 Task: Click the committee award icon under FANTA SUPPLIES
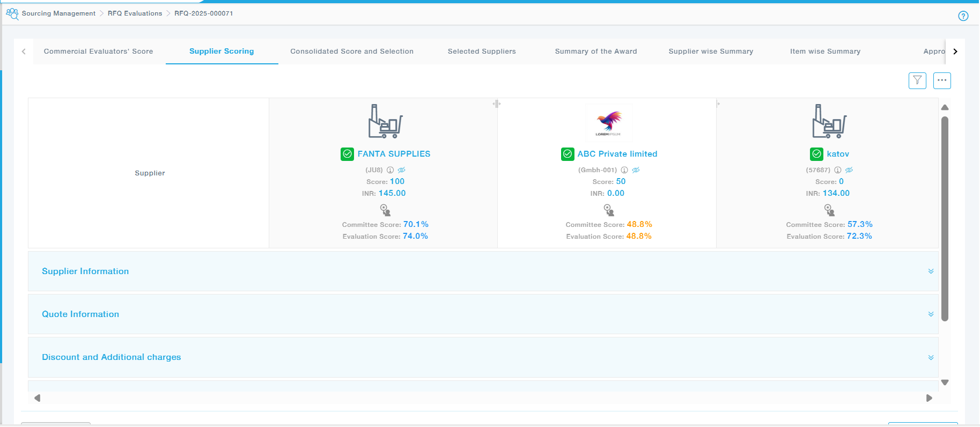385,210
